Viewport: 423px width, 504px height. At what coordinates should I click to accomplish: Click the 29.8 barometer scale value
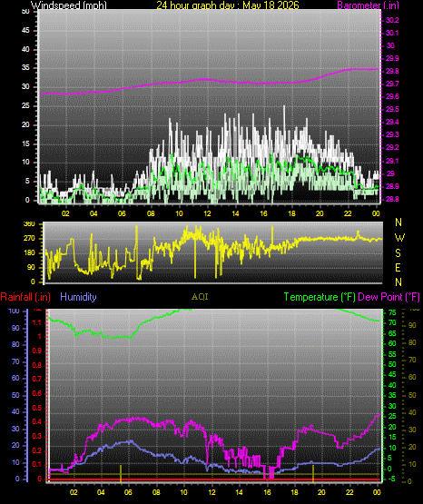click(392, 72)
